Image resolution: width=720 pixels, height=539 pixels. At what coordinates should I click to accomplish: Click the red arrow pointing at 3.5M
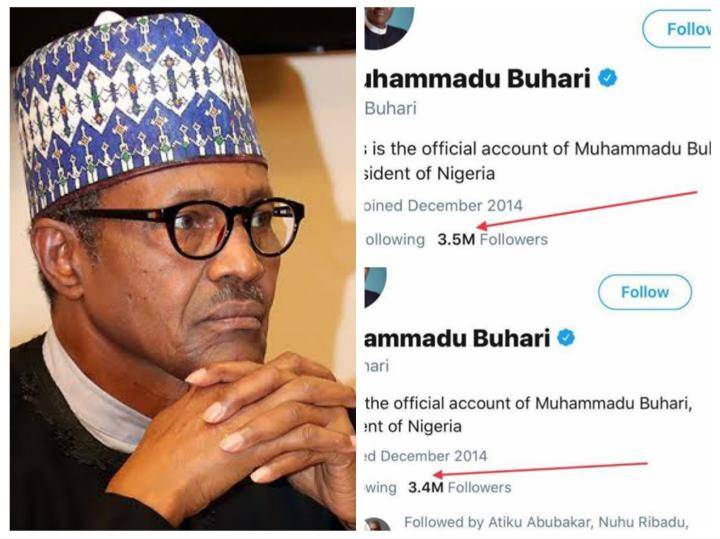point(587,210)
